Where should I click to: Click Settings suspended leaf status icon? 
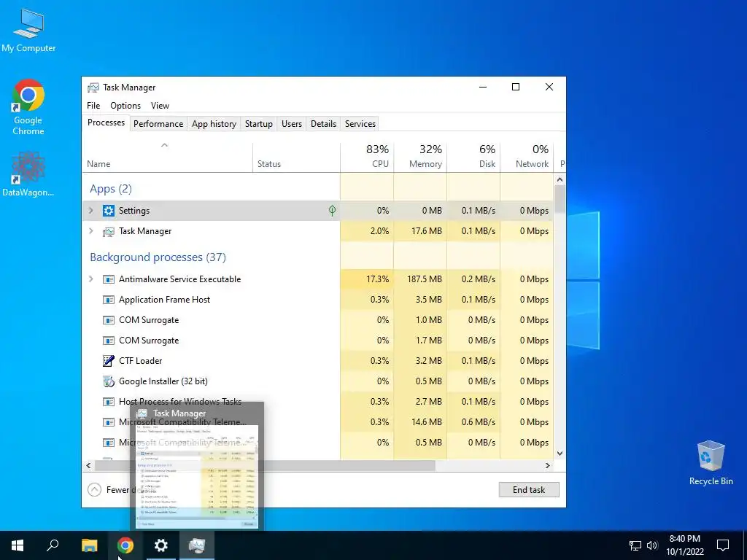click(x=332, y=211)
